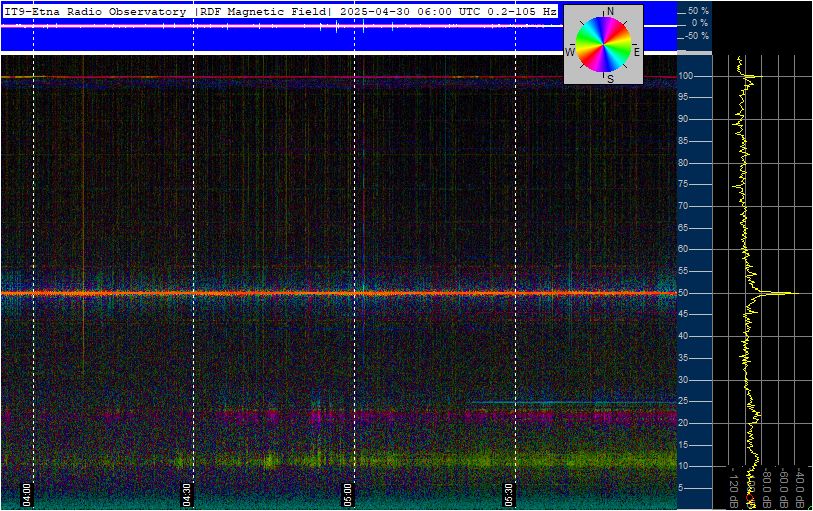Click the 50 Hz frequency axis label
The height and width of the screenshot is (511, 813).
click(x=684, y=293)
